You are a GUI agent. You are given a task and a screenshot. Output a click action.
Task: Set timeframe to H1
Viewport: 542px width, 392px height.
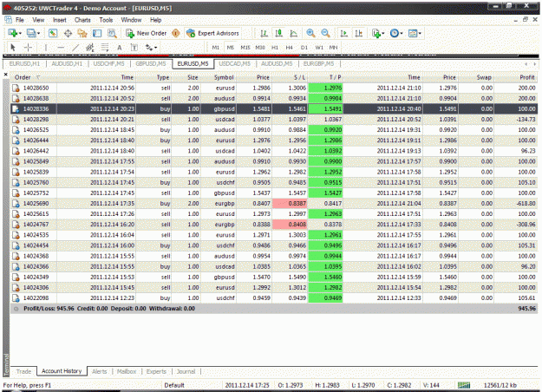(x=275, y=48)
